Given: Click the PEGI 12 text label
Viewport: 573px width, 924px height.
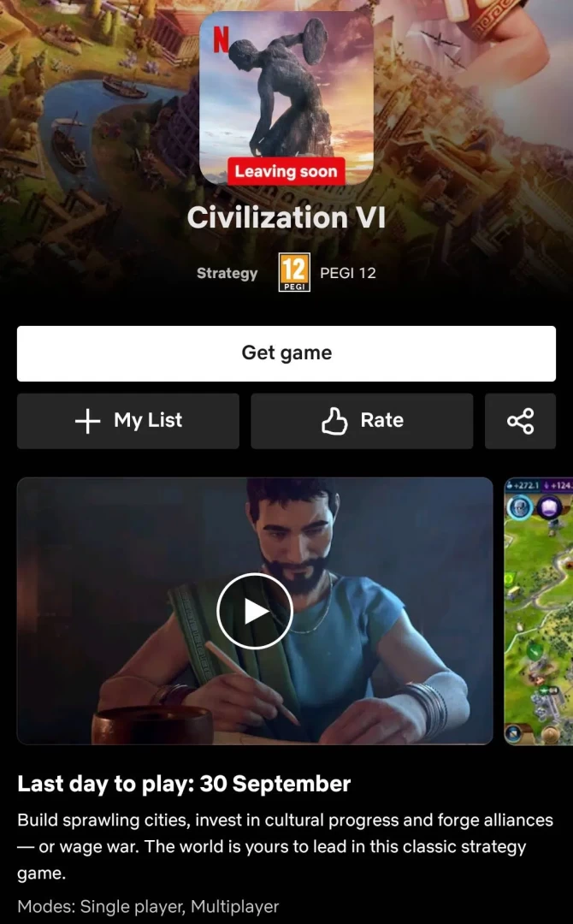Looking at the screenshot, I should 347,273.
